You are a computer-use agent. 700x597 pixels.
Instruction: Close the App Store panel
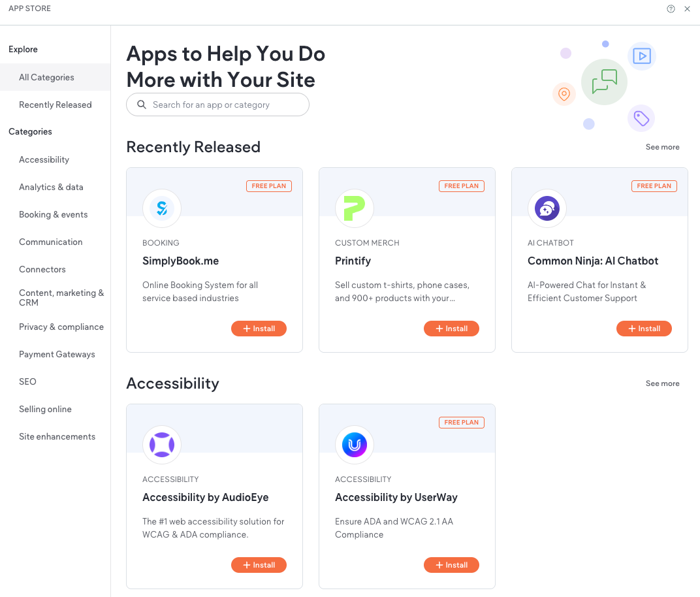pos(687,9)
